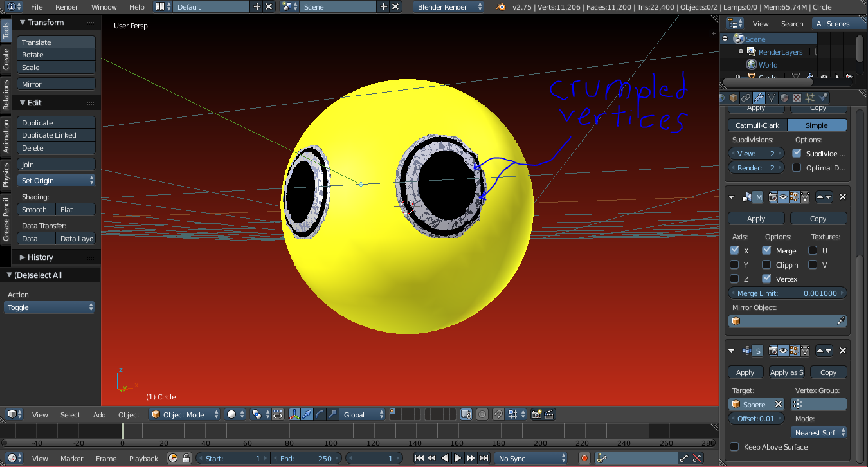868x467 pixels.
Task: Enable Optimal Display checkbox
Action: 797,167
